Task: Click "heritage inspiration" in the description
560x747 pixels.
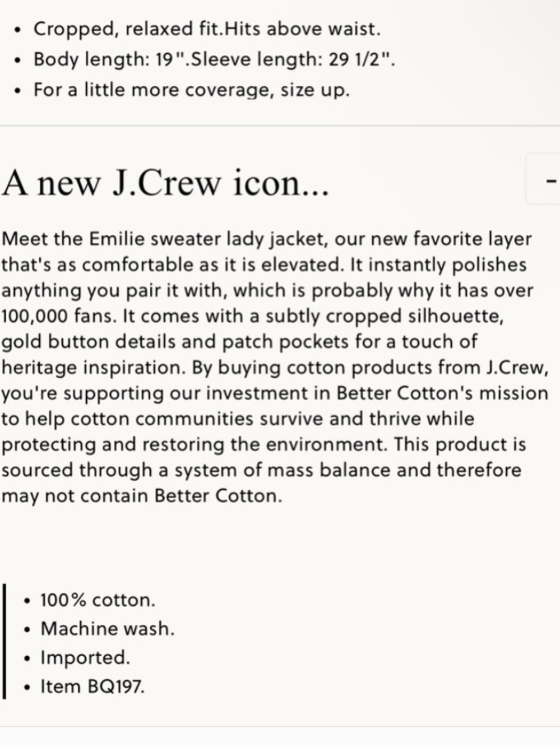Action: coord(94,367)
